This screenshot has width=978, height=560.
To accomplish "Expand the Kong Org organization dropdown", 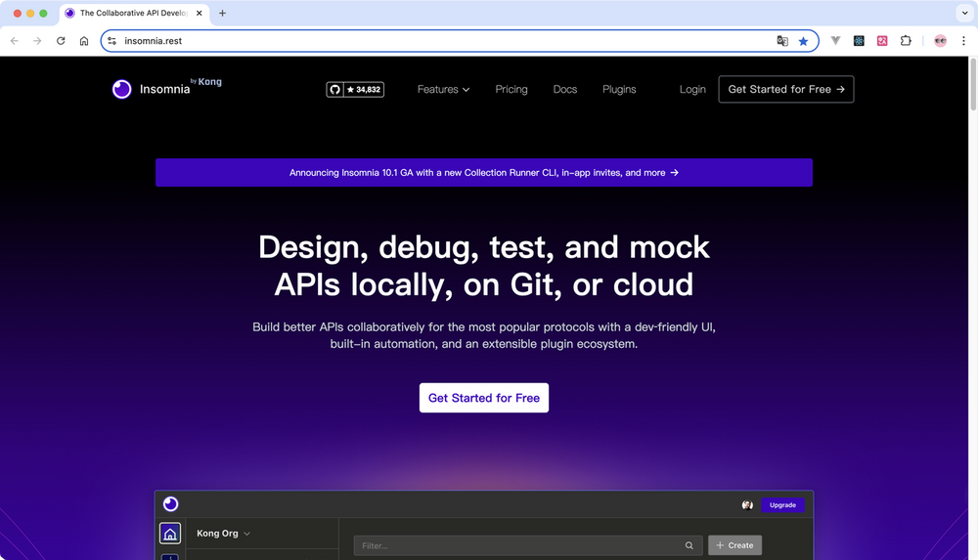I will click(224, 534).
